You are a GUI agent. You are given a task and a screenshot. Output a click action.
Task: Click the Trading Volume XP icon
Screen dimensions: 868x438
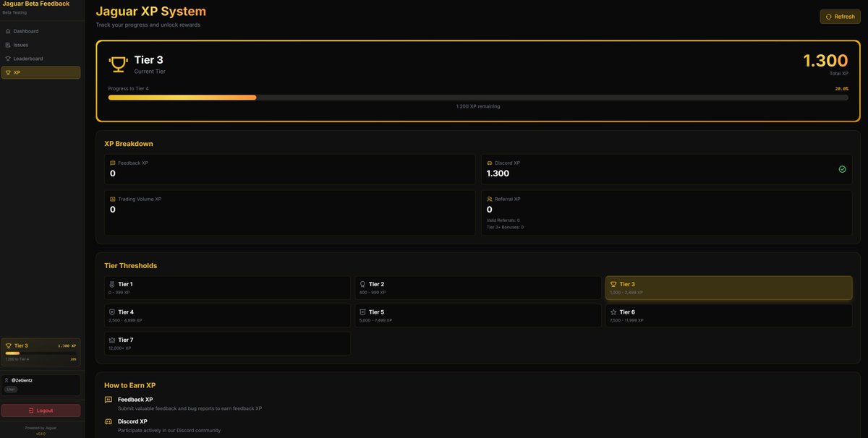[x=113, y=199]
